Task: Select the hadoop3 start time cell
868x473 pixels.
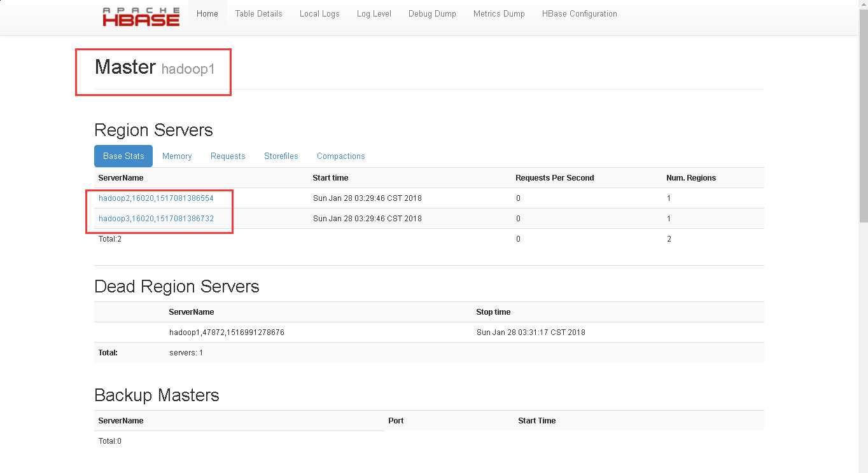Action: (x=367, y=219)
